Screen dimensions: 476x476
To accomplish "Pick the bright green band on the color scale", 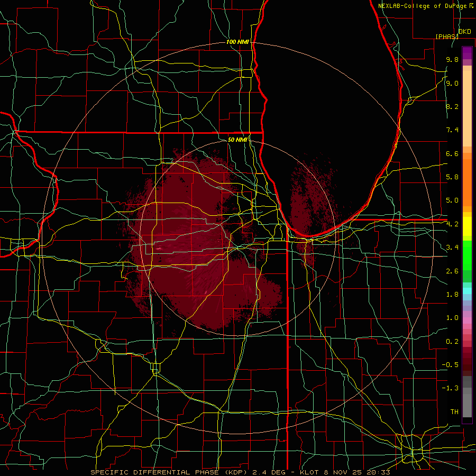I will click(x=467, y=255).
